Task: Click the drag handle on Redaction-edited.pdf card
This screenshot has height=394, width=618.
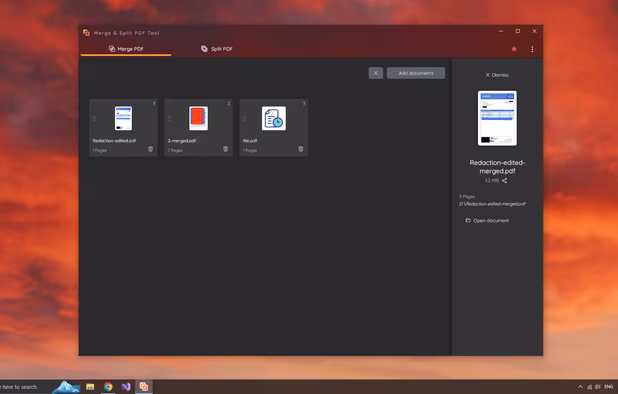Action: click(x=94, y=119)
